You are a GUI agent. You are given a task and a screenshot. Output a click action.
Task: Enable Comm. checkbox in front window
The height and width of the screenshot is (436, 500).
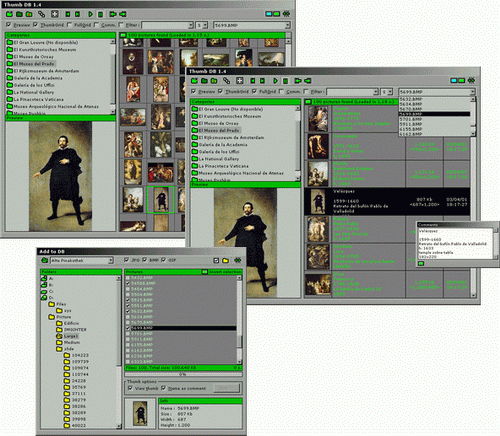tap(281, 91)
